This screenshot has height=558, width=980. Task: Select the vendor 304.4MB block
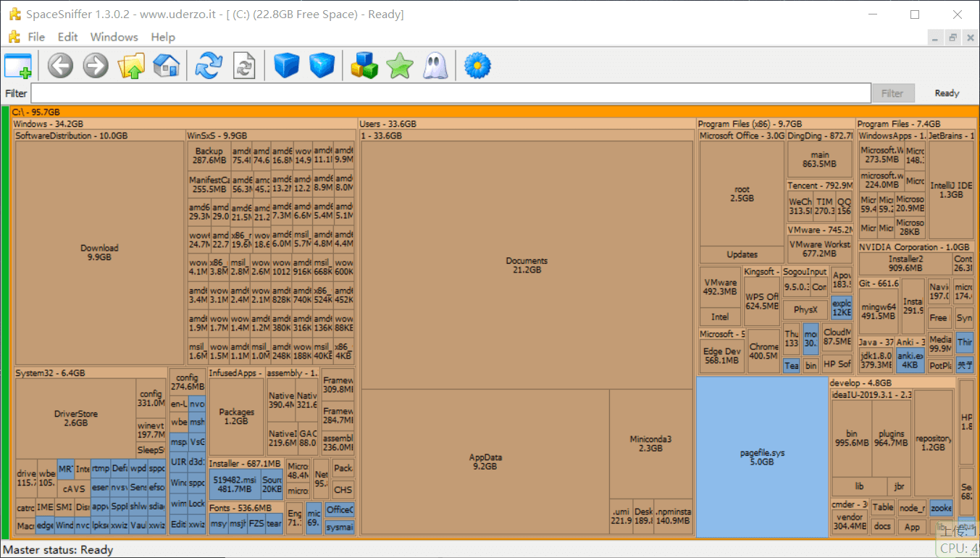click(849, 522)
